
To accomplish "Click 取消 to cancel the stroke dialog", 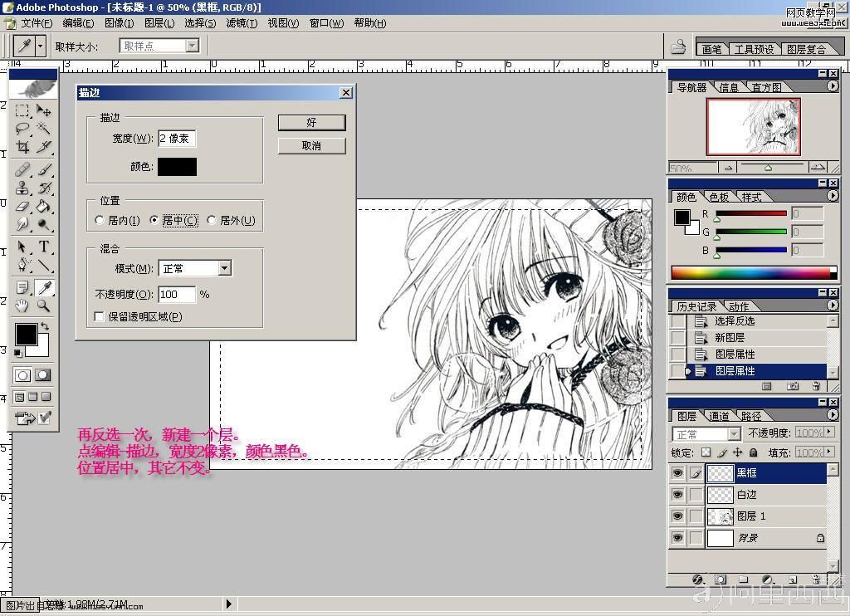I will [x=311, y=146].
